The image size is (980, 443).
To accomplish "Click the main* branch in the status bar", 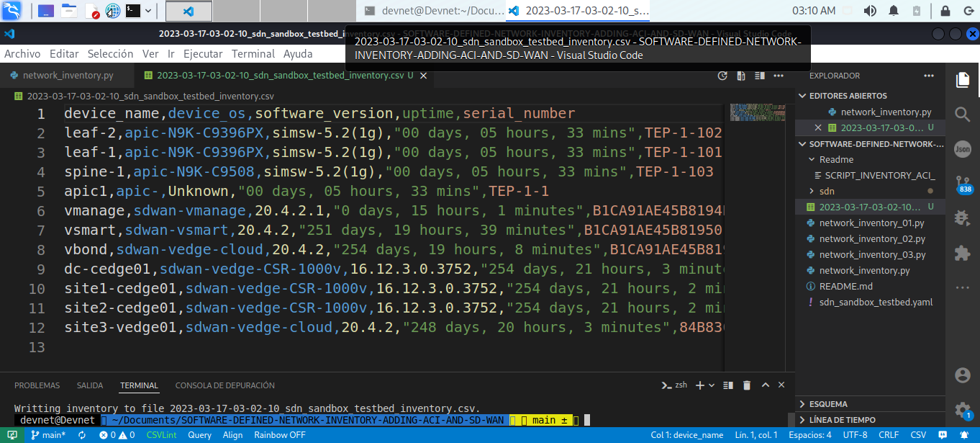I will [x=48, y=435].
